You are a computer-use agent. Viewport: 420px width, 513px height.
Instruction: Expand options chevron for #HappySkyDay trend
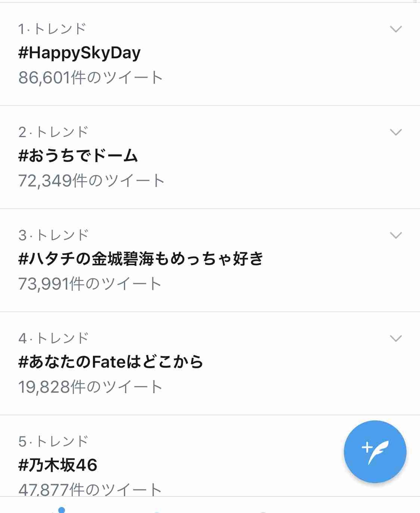click(396, 29)
